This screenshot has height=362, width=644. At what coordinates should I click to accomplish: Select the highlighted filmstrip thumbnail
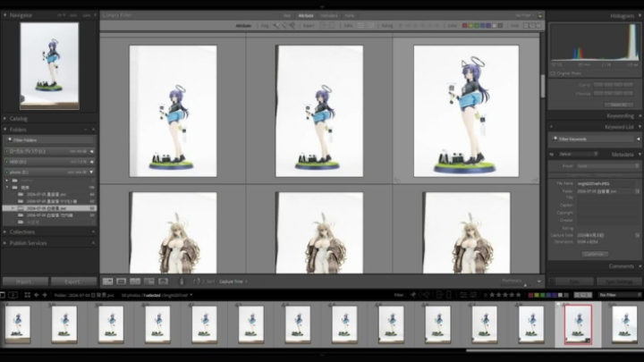578,324
